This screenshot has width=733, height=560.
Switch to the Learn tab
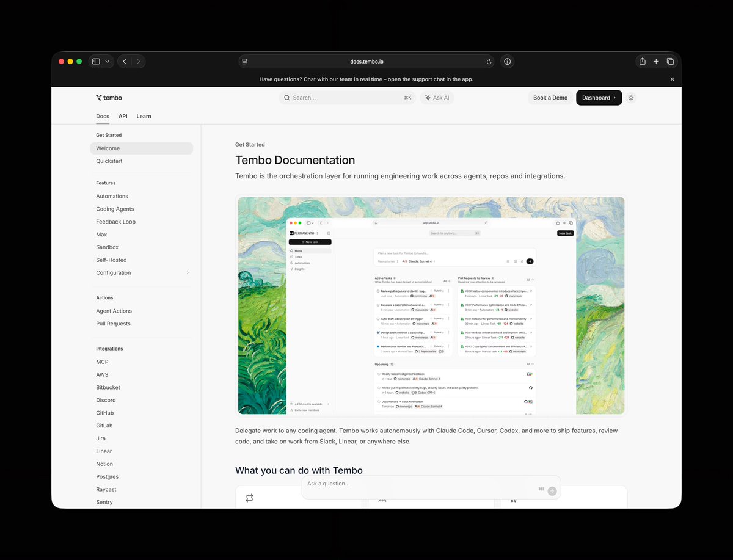pyautogui.click(x=144, y=116)
